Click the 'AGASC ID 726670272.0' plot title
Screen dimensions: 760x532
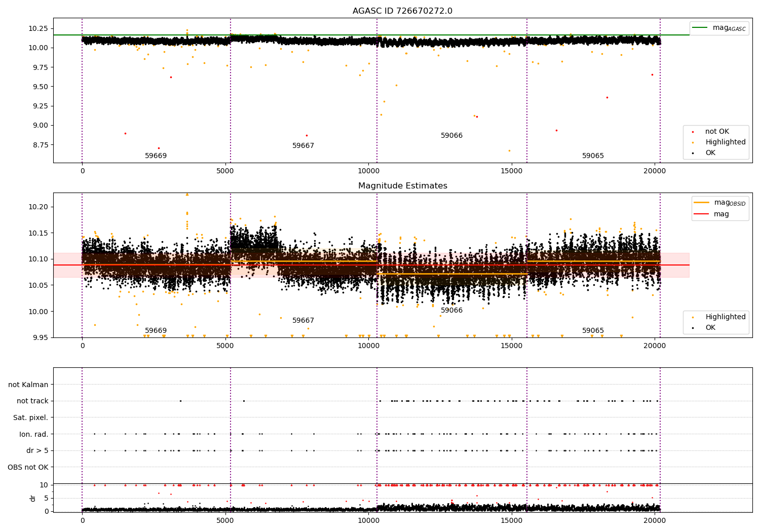pyautogui.click(x=402, y=11)
